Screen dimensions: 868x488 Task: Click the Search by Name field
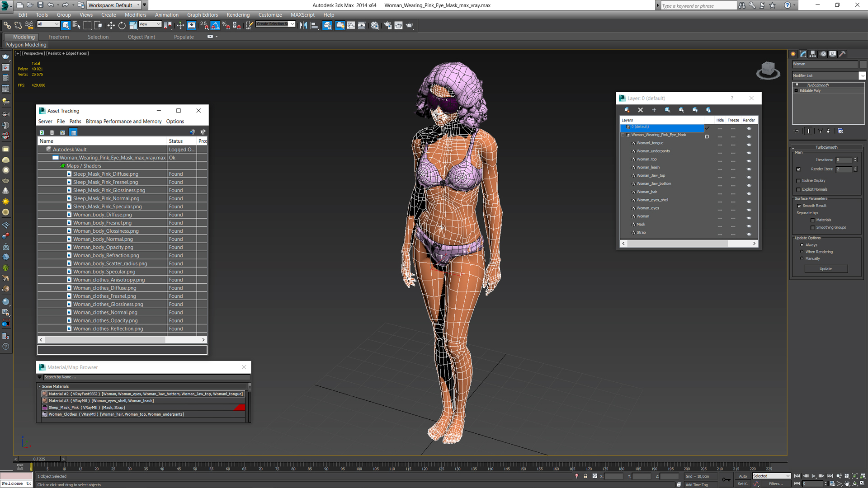[146, 377]
